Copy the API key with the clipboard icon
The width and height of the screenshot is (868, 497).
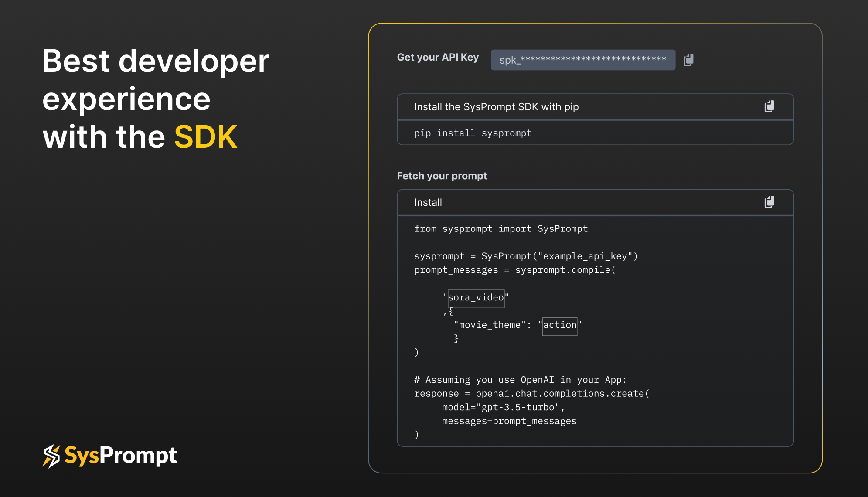click(688, 60)
